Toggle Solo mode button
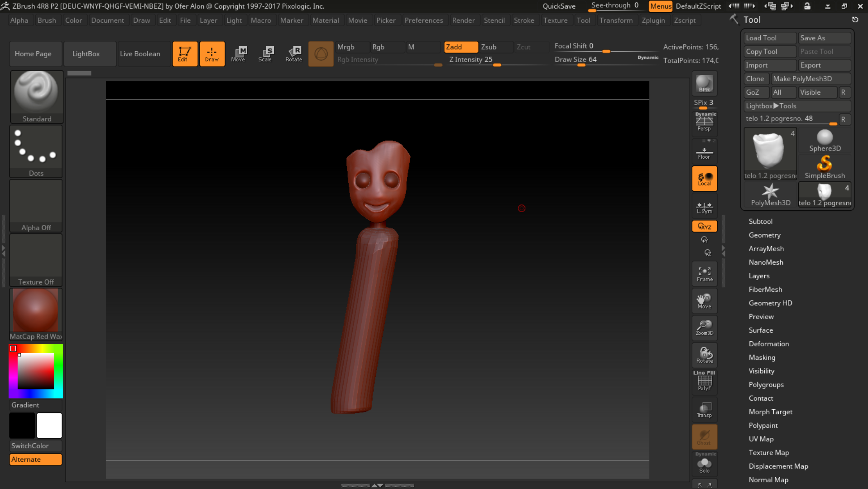Screen dimensions: 868x489 704,464
